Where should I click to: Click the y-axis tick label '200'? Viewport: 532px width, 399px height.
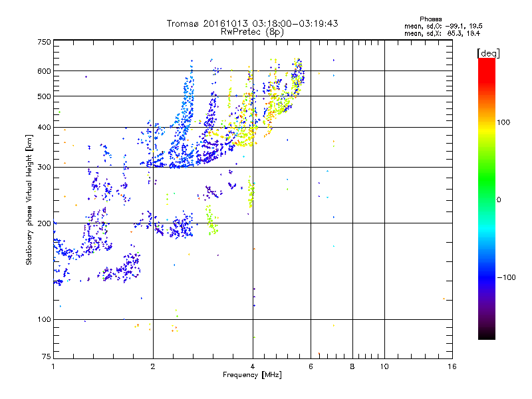(44, 223)
